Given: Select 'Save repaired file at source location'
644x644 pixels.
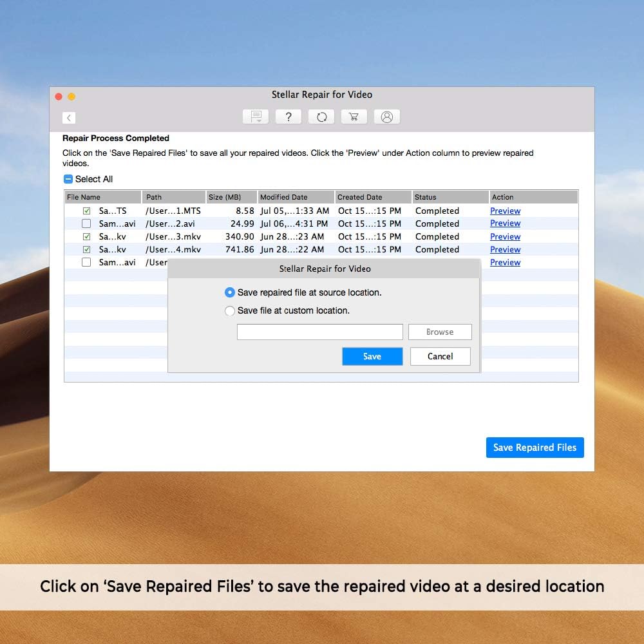Looking at the screenshot, I should [230, 292].
